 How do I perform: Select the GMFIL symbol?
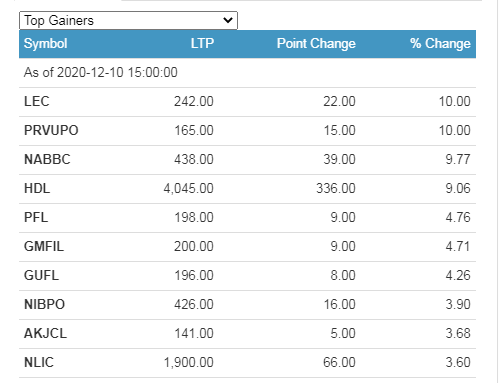point(44,246)
